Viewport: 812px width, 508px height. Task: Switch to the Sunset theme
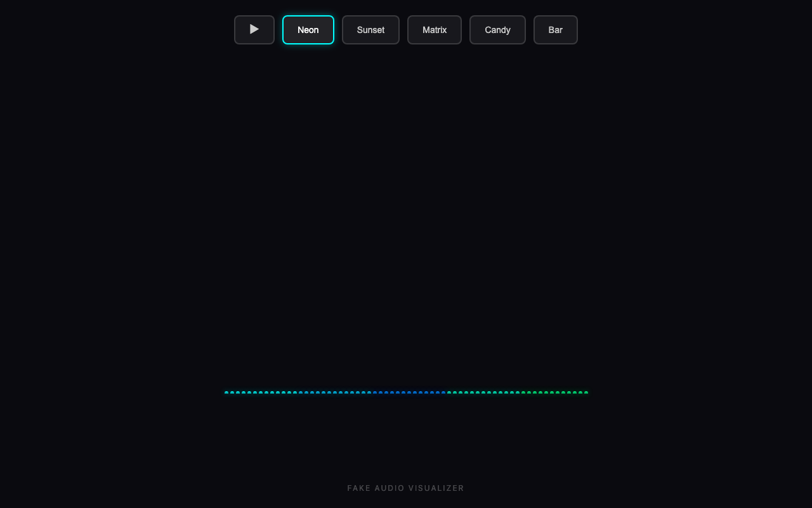[370, 30]
